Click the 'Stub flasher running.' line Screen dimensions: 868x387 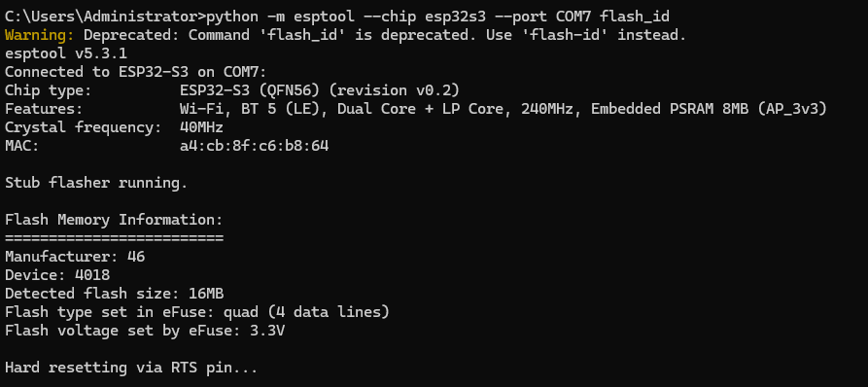click(x=96, y=183)
